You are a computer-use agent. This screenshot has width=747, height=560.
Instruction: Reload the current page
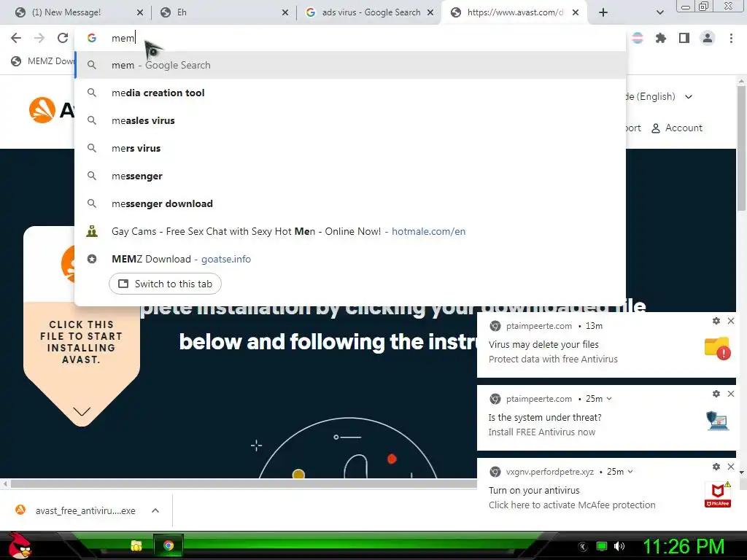point(63,38)
